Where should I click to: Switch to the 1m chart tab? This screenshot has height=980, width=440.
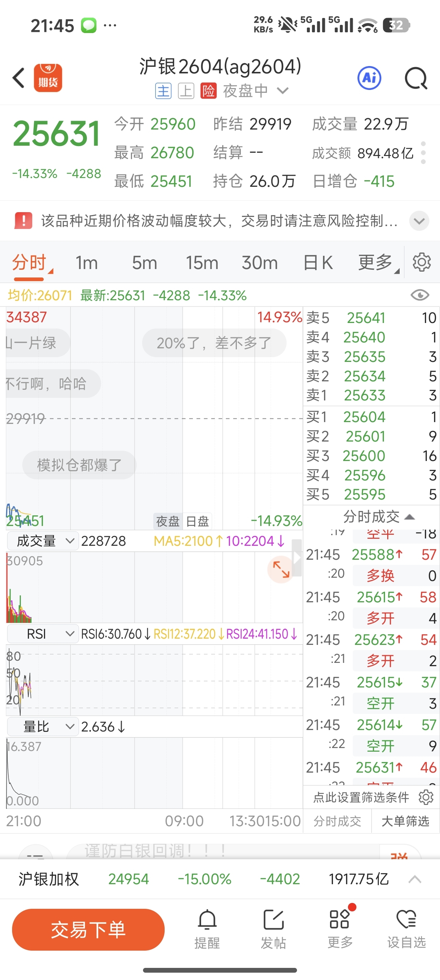(87, 262)
